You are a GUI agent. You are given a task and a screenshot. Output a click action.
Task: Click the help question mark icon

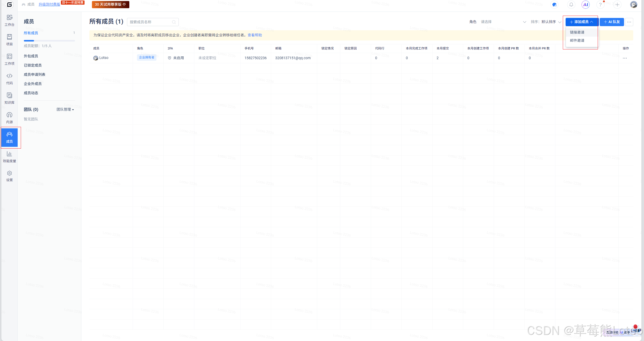(x=600, y=5)
